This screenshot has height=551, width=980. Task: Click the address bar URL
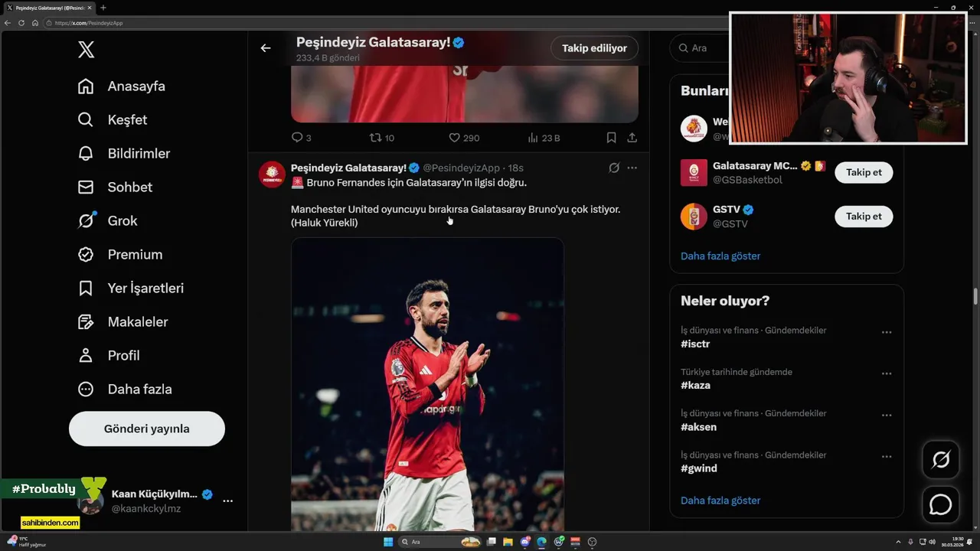(88, 23)
